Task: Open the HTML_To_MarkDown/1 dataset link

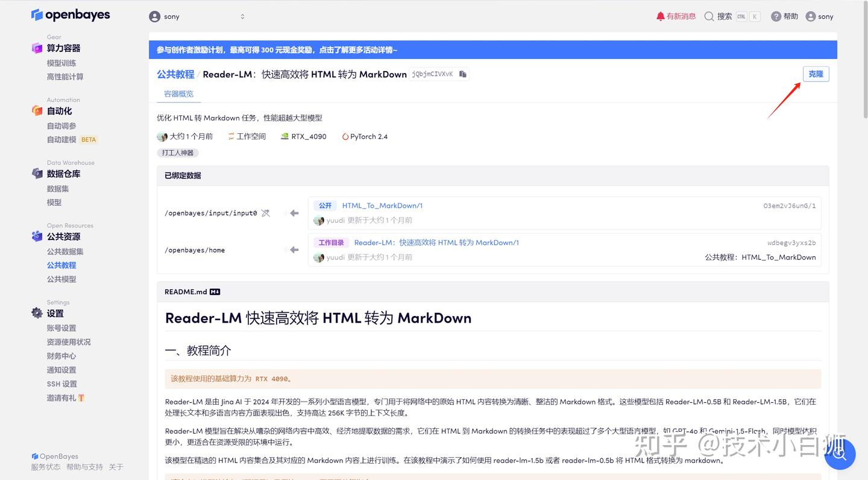Action: coord(382,206)
